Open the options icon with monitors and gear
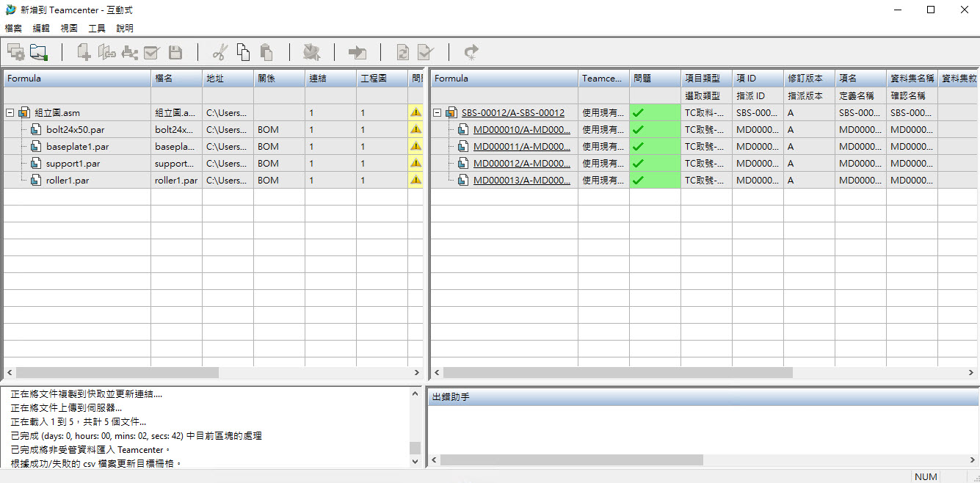The width and height of the screenshot is (980, 483). pos(15,52)
